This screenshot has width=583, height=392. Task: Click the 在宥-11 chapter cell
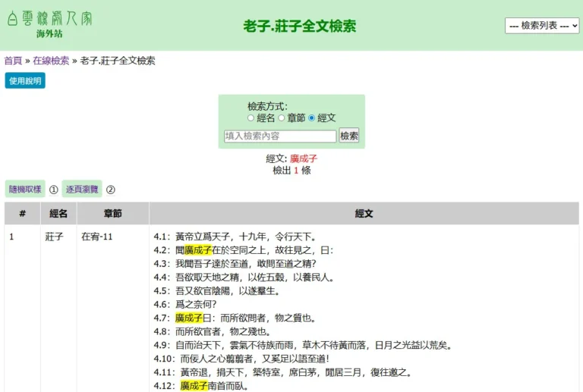96,237
